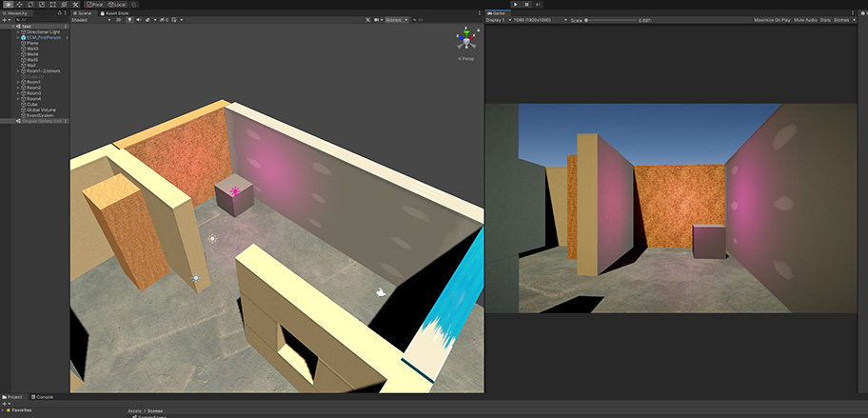Expand the Room2 object
This screenshot has height=418, width=868.
pyautogui.click(x=18, y=88)
